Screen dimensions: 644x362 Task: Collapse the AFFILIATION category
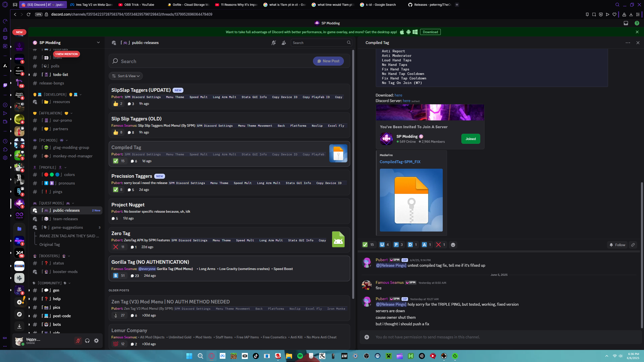click(x=53, y=113)
